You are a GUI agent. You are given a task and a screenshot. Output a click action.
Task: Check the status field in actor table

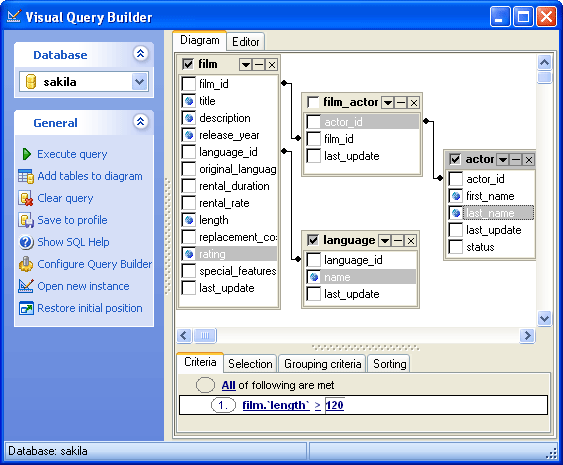click(x=456, y=247)
